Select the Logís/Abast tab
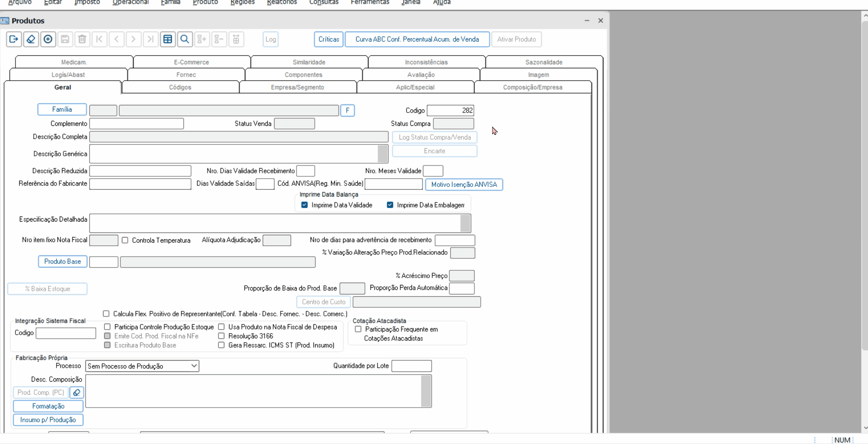The width and height of the screenshot is (868, 444). (68, 75)
